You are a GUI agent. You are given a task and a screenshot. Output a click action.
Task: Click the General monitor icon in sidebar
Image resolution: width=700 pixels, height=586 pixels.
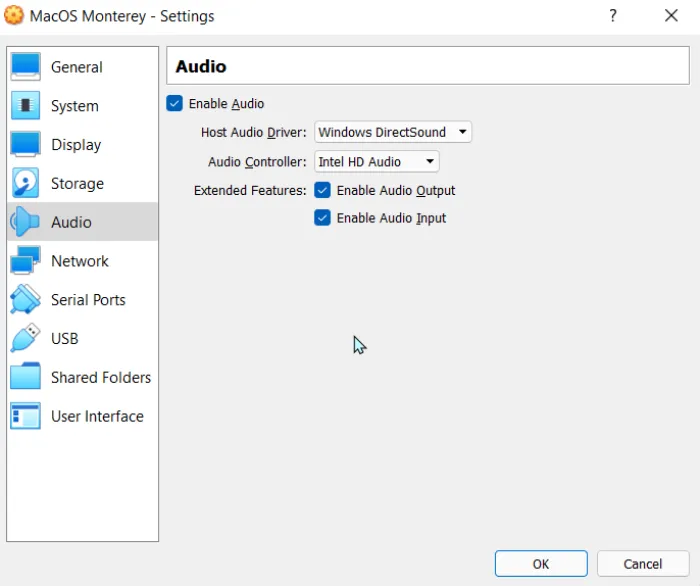pos(25,67)
